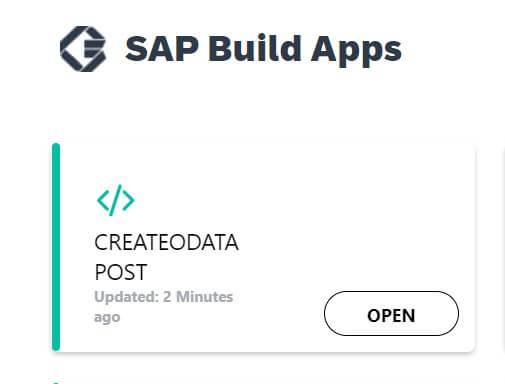This screenshot has width=505, height=384.
Task: Click the left angle bracket of the code icon
Action: 103,200
